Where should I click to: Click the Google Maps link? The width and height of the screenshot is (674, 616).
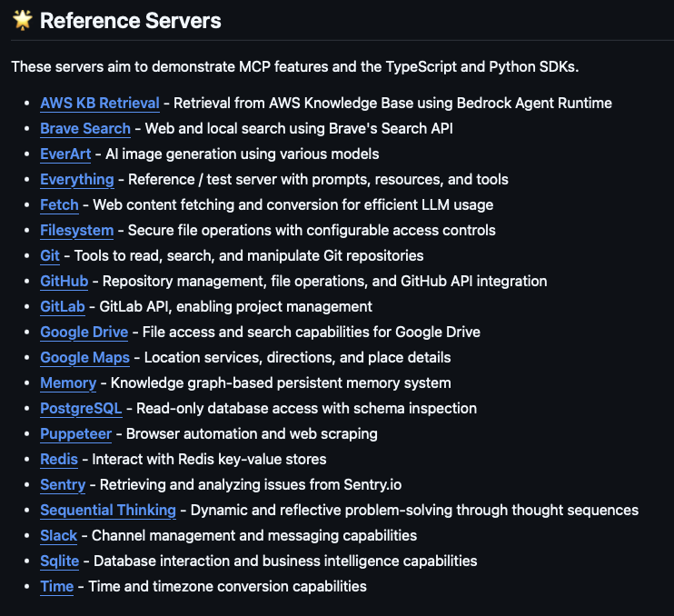[84, 357]
